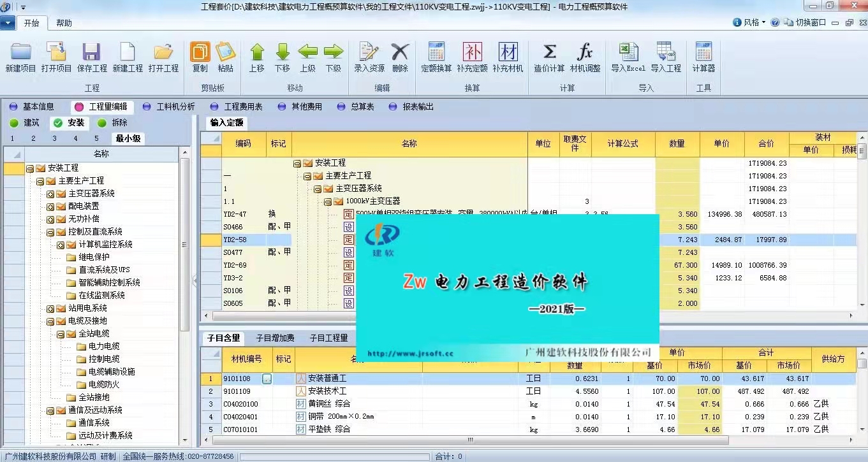Run 造价计算 cost calculation
The width and height of the screenshot is (868, 462).
point(549,57)
